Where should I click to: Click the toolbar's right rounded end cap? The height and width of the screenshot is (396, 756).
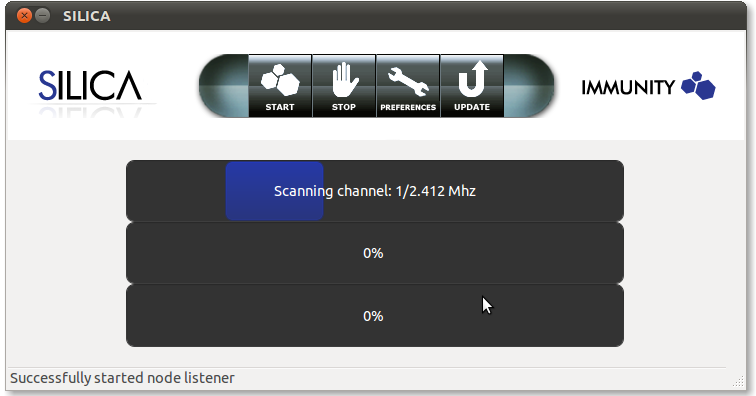click(529, 86)
